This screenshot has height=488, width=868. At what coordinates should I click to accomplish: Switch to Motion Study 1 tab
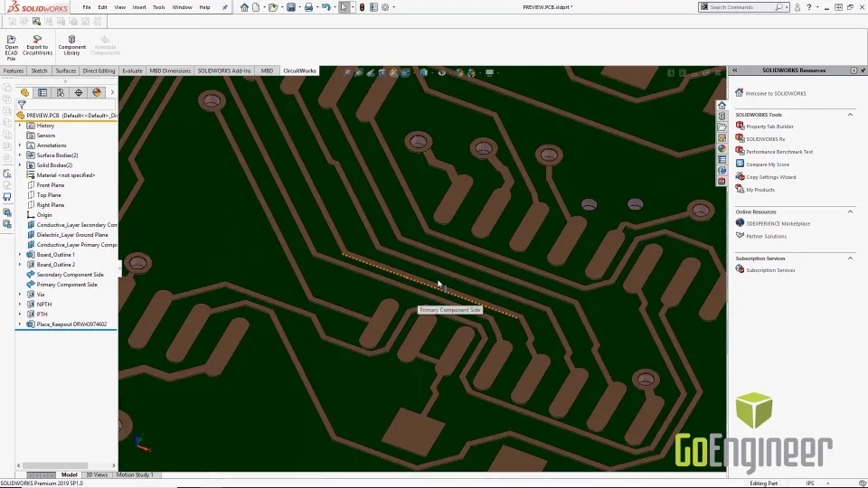click(x=135, y=474)
